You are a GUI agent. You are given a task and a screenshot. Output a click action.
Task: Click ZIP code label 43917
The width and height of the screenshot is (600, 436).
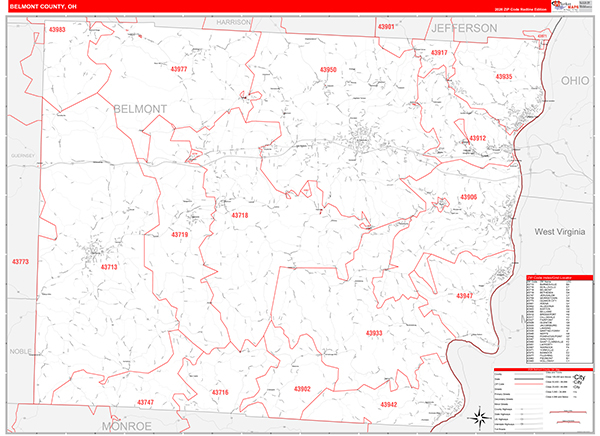439,52
